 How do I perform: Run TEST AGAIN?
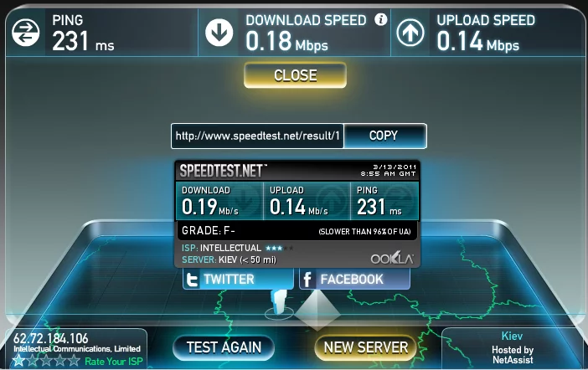224,347
